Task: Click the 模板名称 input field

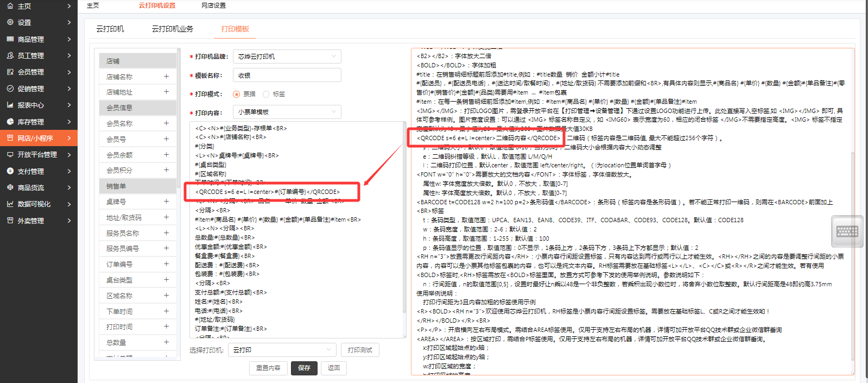Action: (287, 76)
